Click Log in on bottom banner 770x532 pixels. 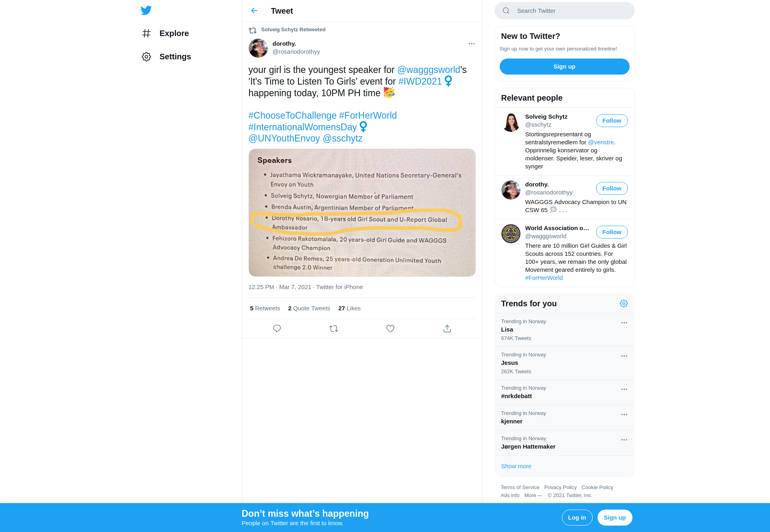click(x=577, y=518)
